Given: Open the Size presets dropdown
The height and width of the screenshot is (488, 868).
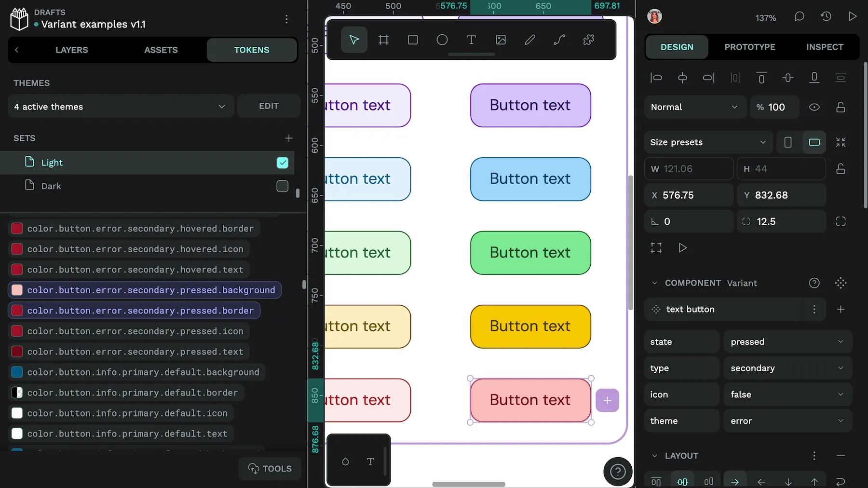Looking at the screenshot, I should click(x=708, y=142).
